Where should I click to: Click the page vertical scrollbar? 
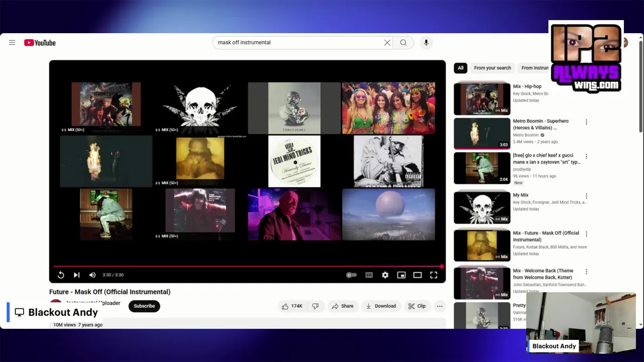(640, 85)
